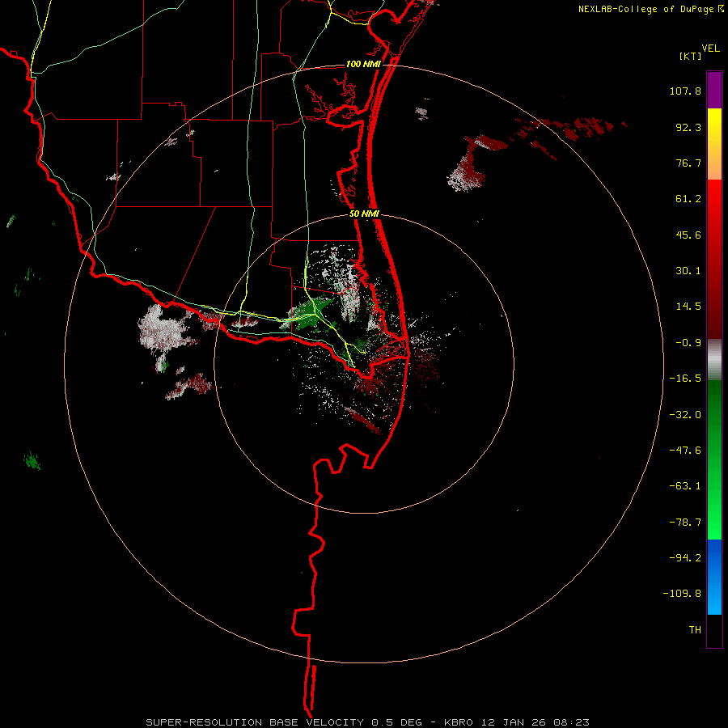This screenshot has height=728, width=728.
Task: Click the -78.7 legend value
Action: coord(685,523)
